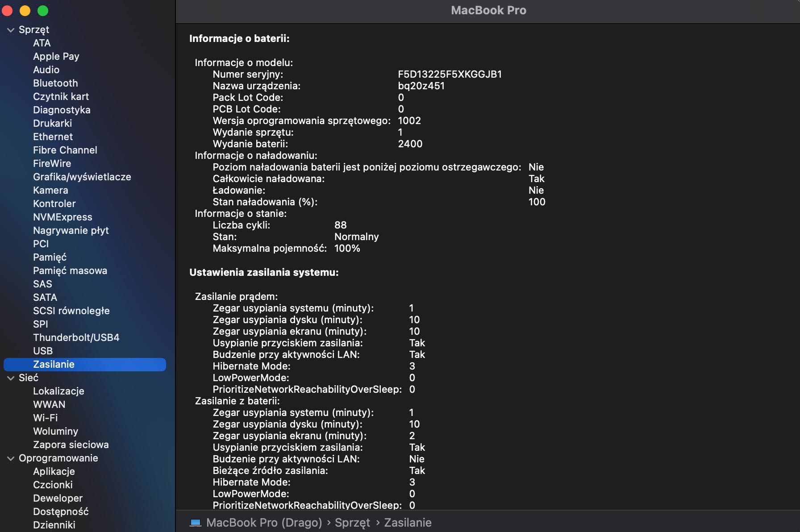
Task: Open Bluetooth information
Action: point(55,83)
